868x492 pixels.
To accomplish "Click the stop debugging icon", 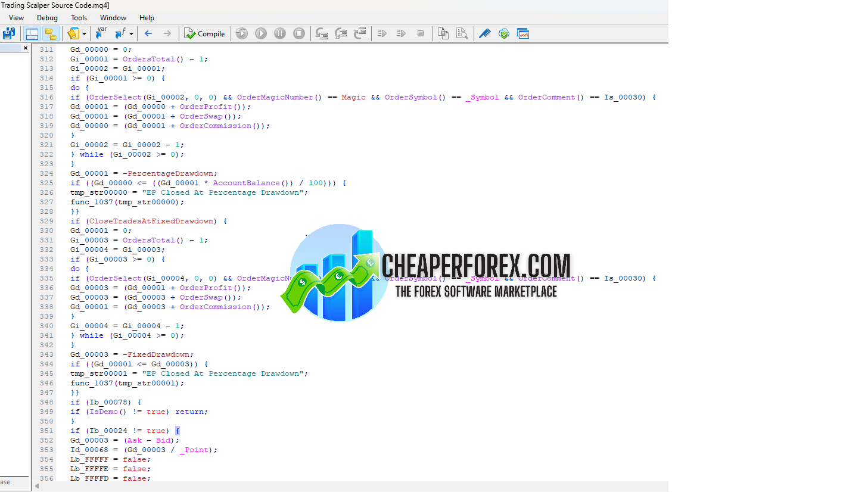I will (299, 33).
